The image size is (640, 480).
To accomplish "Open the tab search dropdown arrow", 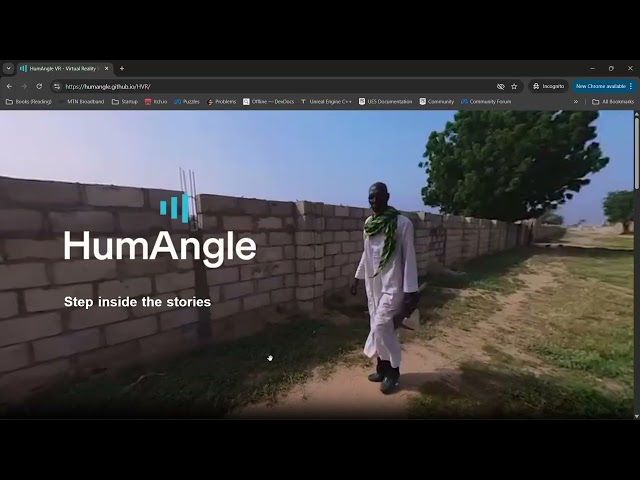I will point(8,69).
